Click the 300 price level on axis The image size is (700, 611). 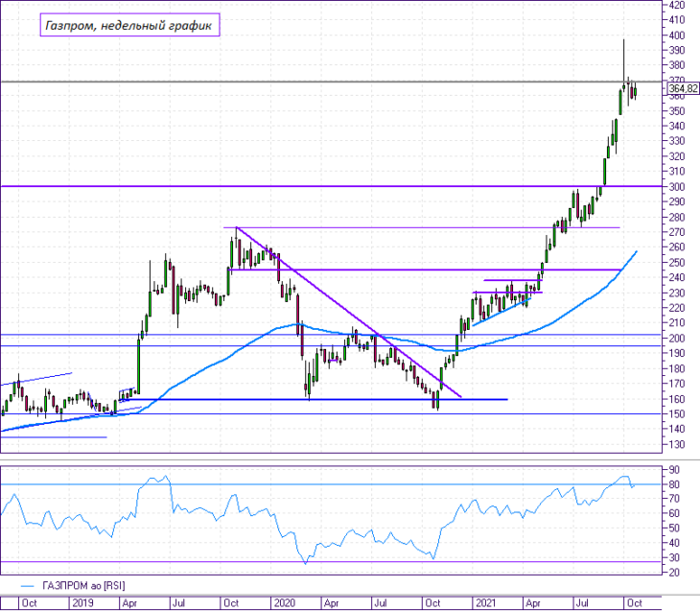pyautogui.click(x=677, y=187)
